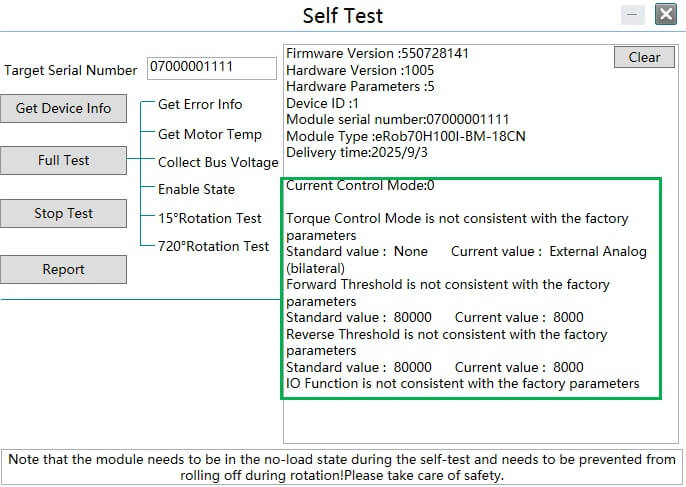This screenshot has width=686, height=487.
Task: Select the Get Error Info step
Action: point(200,104)
